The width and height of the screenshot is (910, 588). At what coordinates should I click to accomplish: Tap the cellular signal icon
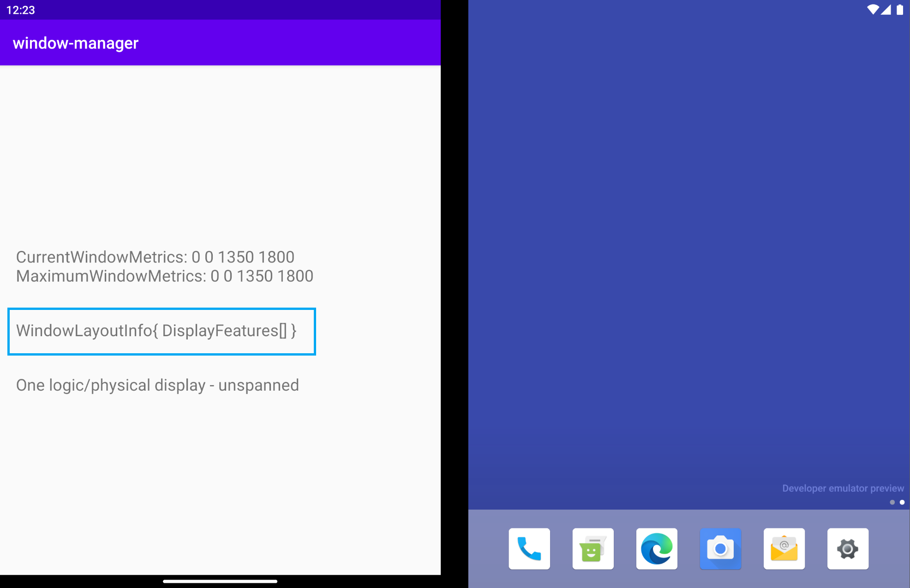pos(886,10)
